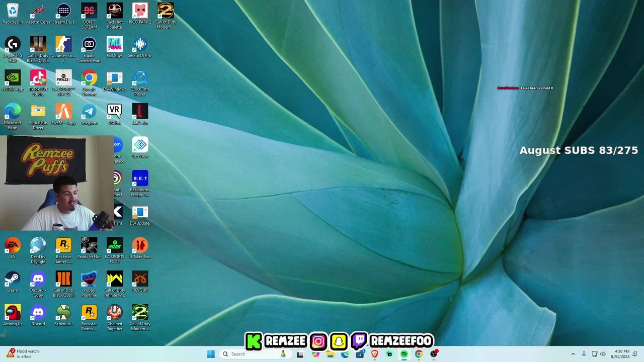The image size is (644, 362).
Task: Launch the Liar's Bar game icon
Action: 140,114
